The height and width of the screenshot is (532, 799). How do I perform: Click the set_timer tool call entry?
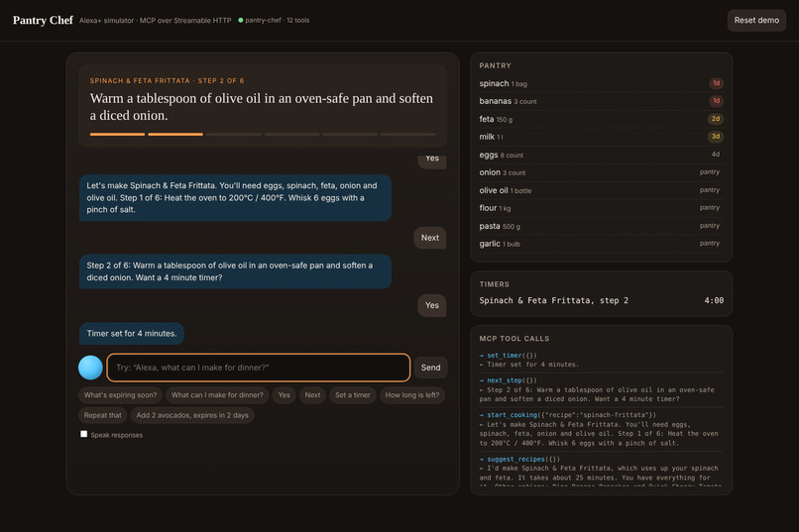tap(602, 360)
